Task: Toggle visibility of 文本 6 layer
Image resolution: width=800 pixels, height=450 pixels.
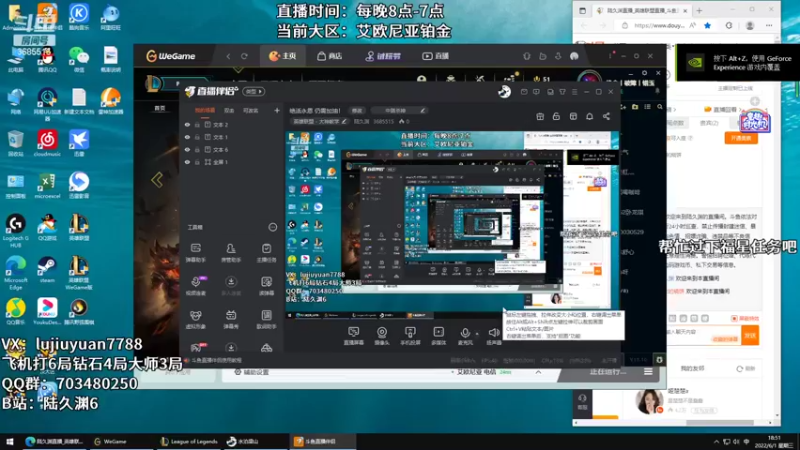Action: [187, 149]
